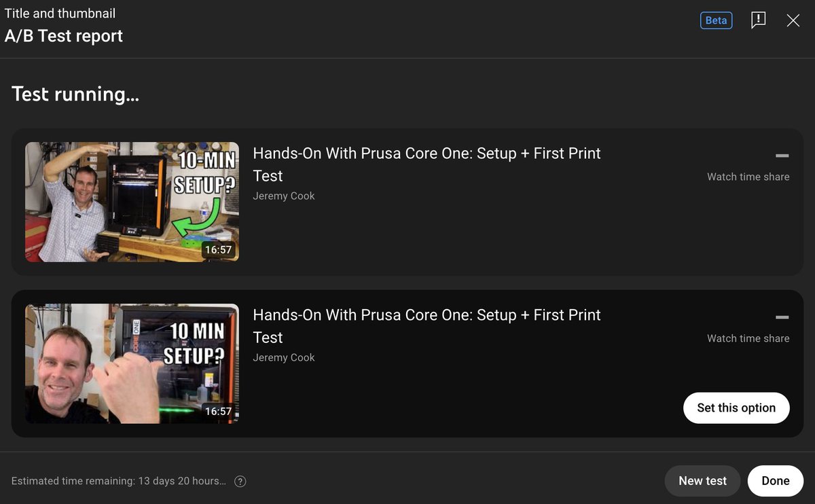Open the second thumbnail with thumb gesture

[132, 363]
